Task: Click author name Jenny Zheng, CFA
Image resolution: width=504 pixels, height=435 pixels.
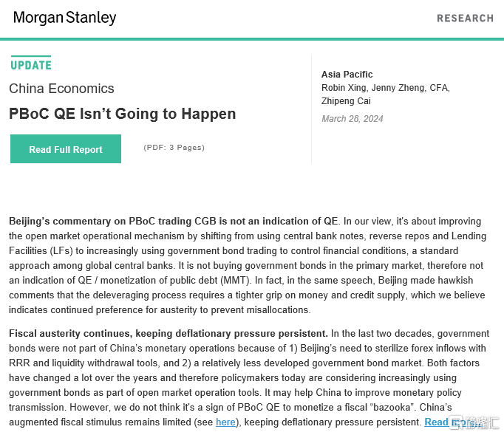Action: [x=410, y=88]
